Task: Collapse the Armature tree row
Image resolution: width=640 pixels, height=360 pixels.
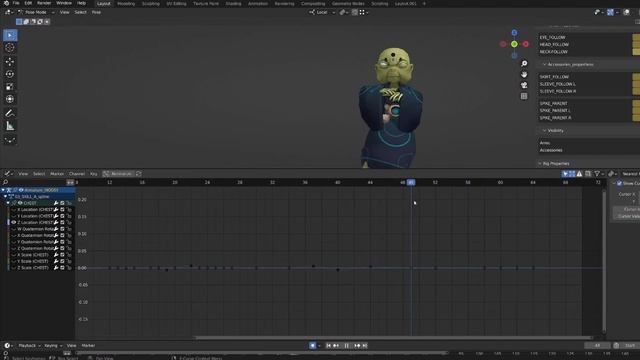Action: coord(3,190)
